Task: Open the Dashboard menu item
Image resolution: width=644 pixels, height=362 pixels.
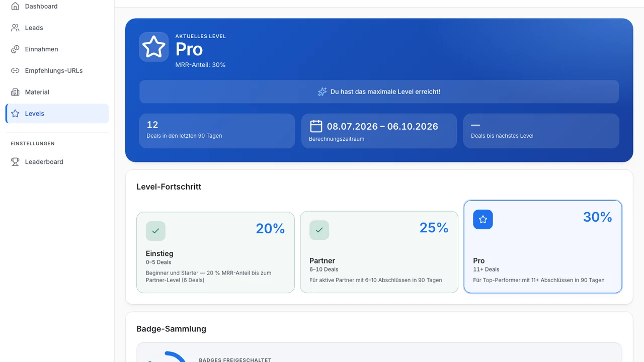Action: 57,7
